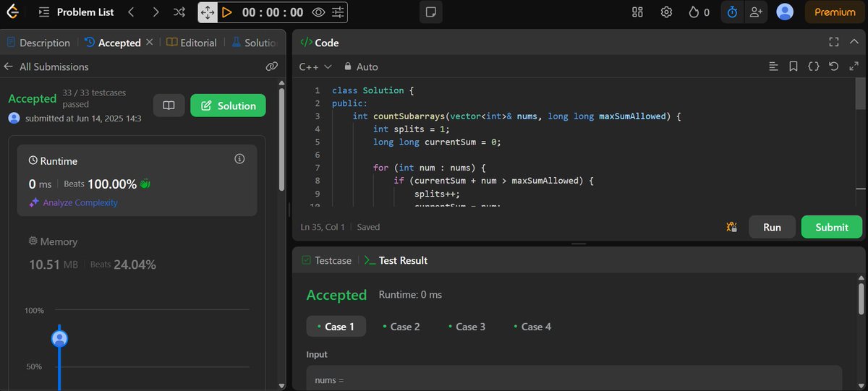This screenshot has width=868, height=391.
Task: Go back to All Submissions
Action: click(x=46, y=66)
